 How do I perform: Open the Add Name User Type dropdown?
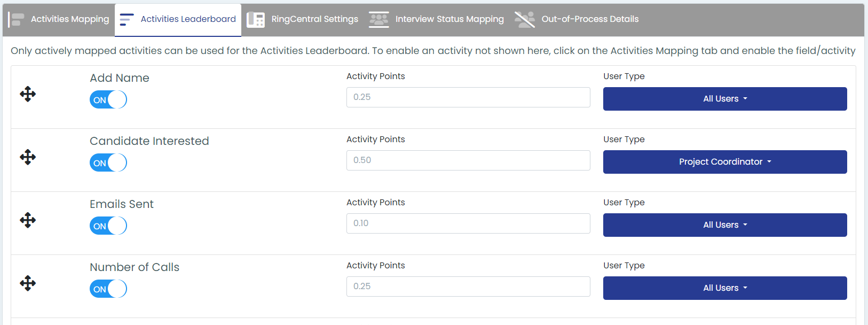(725, 99)
